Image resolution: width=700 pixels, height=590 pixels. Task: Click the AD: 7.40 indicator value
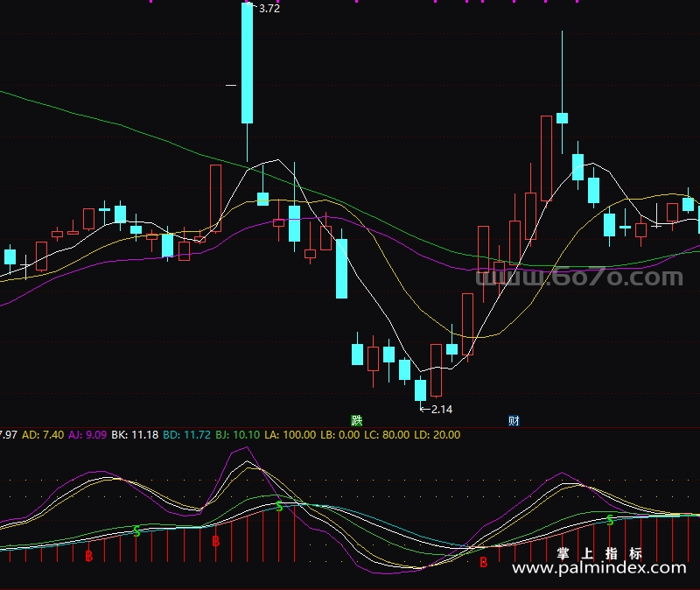43,434
